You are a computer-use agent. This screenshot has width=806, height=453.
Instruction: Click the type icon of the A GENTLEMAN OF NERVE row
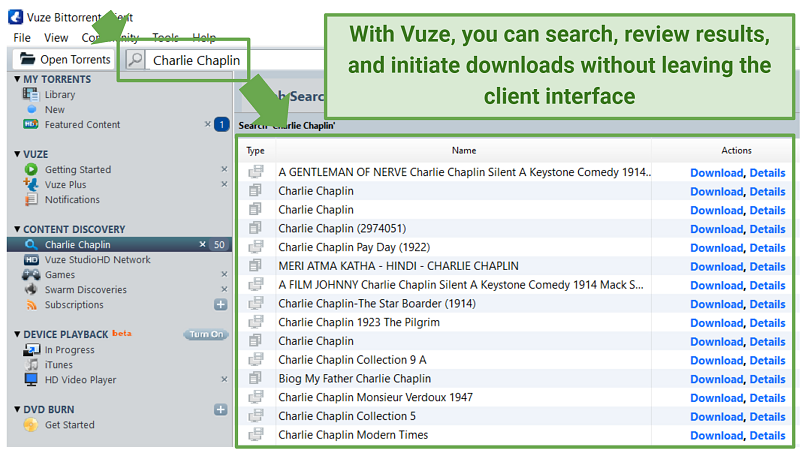pyautogui.click(x=255, y=172)
